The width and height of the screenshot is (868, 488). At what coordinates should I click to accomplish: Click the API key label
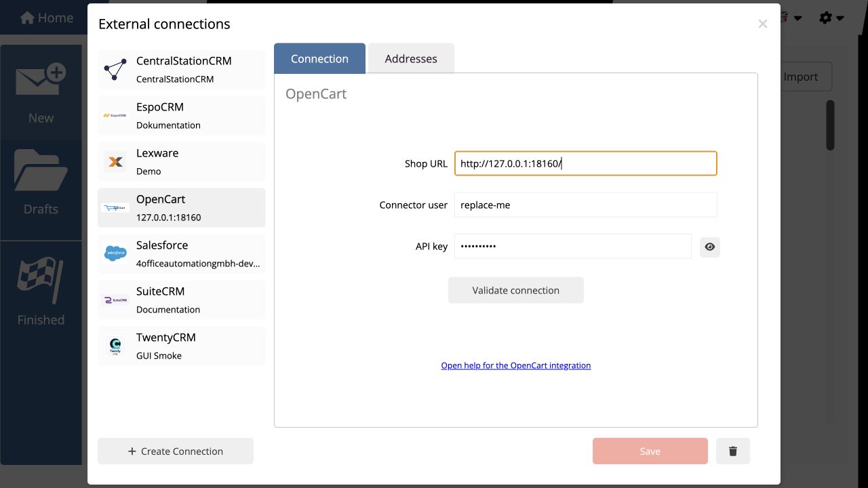point(432,246)
